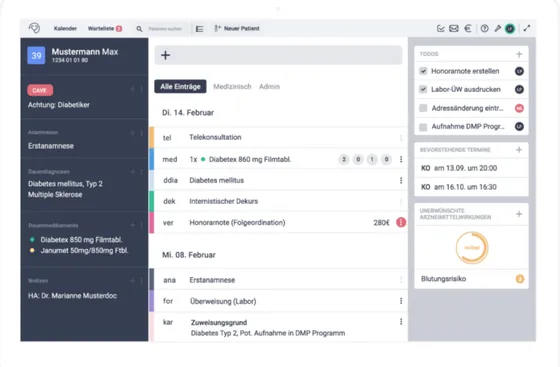Open the Telekonsultation entry row

click(279, 137)
